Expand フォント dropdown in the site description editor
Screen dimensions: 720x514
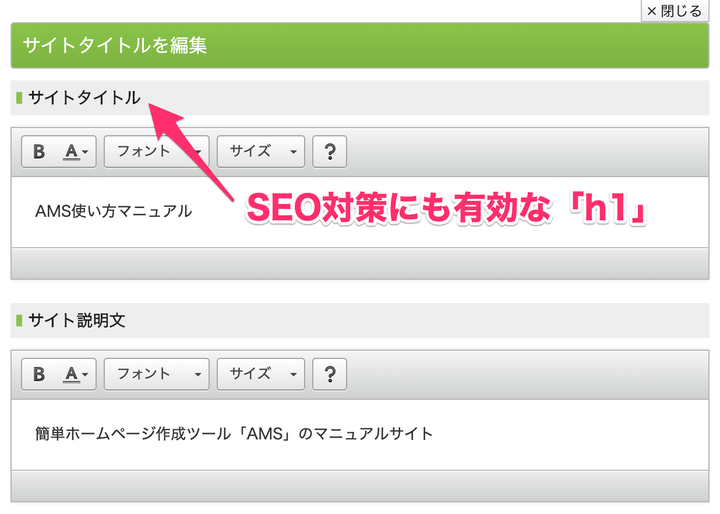coord(156,374)
